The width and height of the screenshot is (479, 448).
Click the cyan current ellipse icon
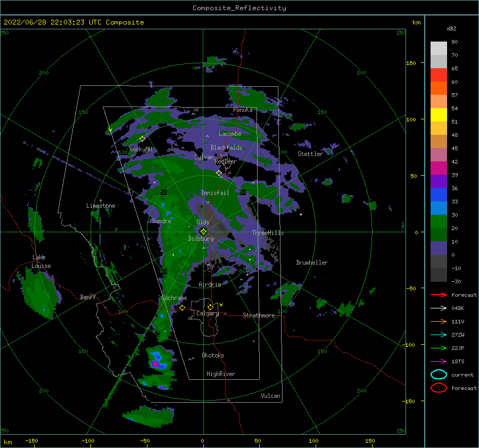pyautogui.click(x=439, y=374)
